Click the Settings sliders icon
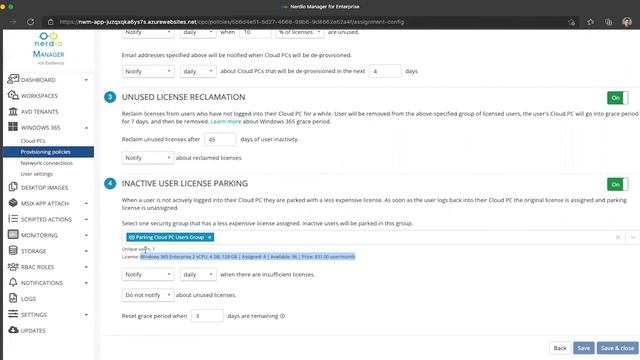640x360 pixels. click(13, 314)
